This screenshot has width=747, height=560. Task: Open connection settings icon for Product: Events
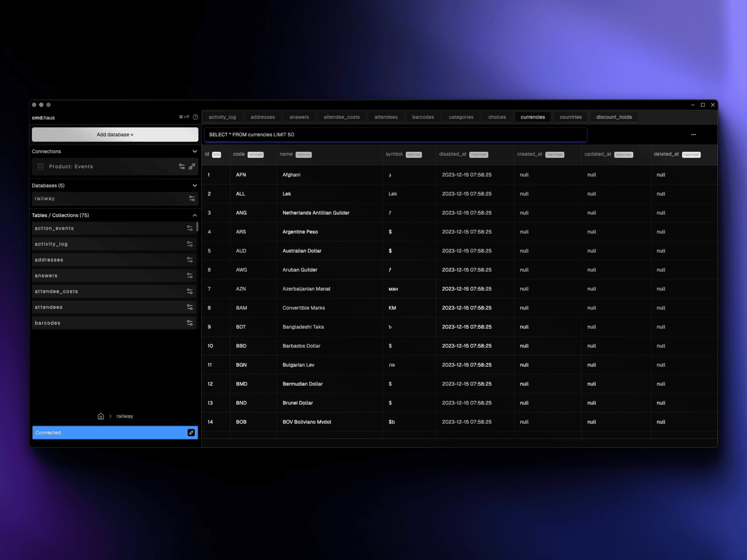point(182,166)
